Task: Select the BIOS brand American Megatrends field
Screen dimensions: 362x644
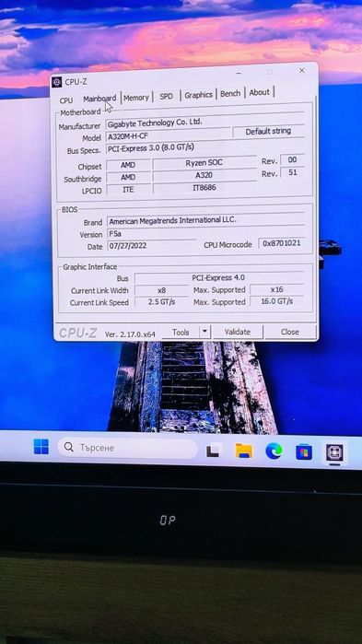Action: 205,220
